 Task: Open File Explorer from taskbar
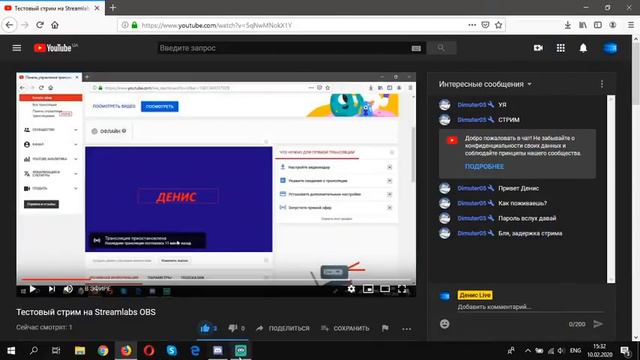(x=80, y=351)
